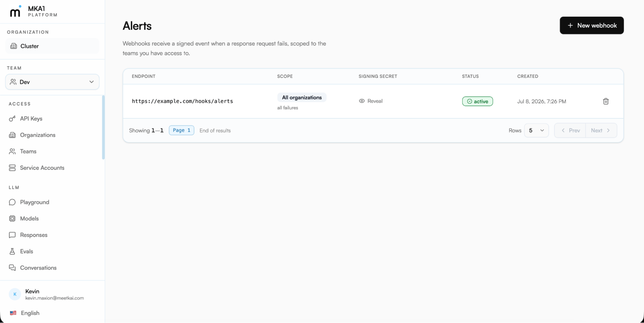Click the Teams people icon
The width and height of the screenshot is (644, 323).
(12, 151)
